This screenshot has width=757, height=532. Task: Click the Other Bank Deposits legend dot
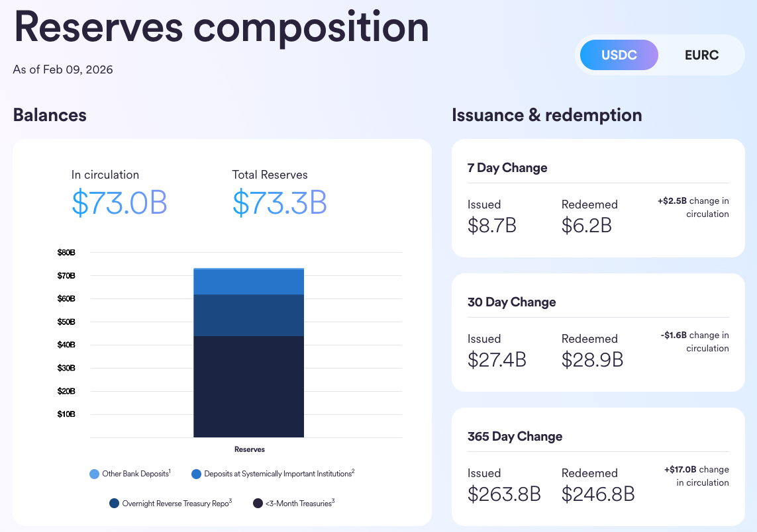pyautogui.click(x=94, y=474)
